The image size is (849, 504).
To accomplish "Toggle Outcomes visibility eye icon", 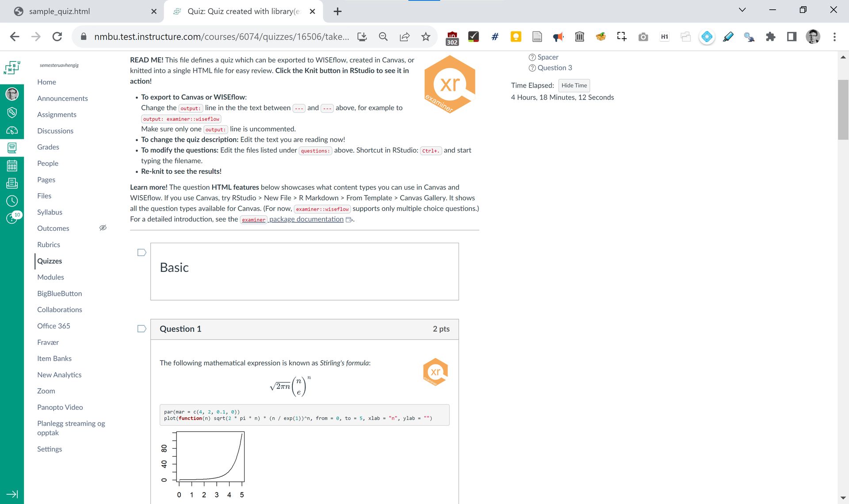I will click(103, 228).
